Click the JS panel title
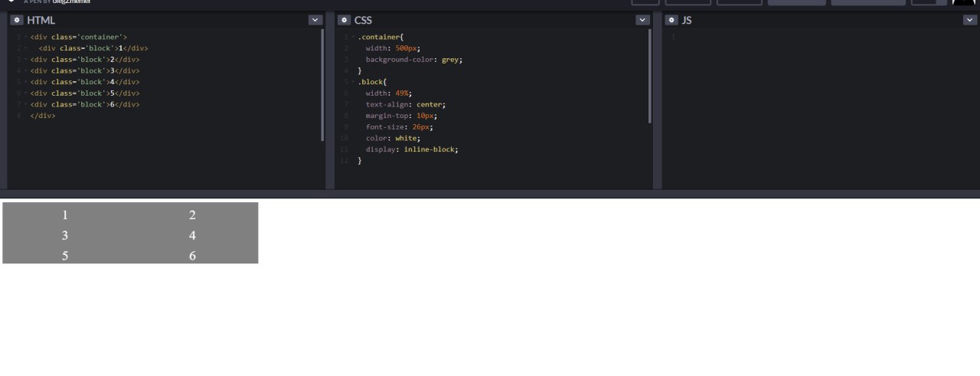The width and height of the screenshot is (980, 376). [x=687, y=20]
